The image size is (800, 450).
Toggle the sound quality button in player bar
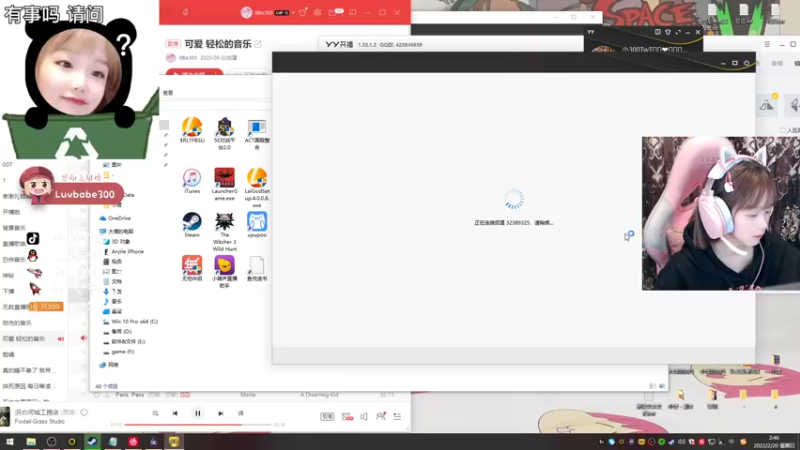327,416
